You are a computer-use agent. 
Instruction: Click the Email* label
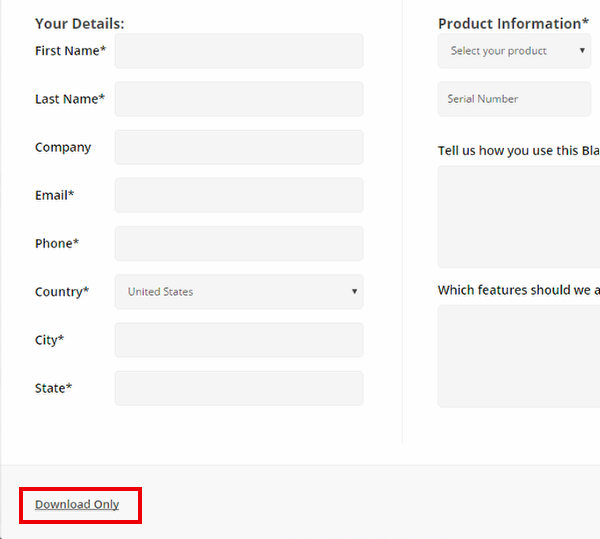tap(54, 195)
